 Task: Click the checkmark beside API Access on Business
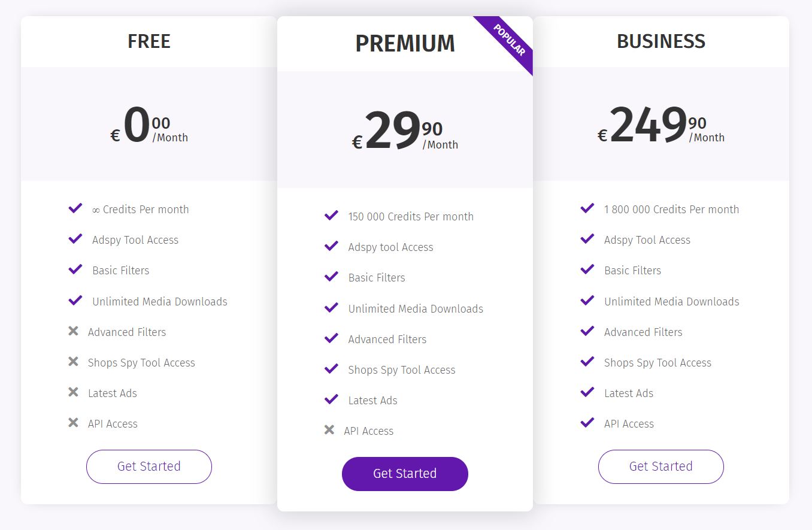(x=587, y=422)
